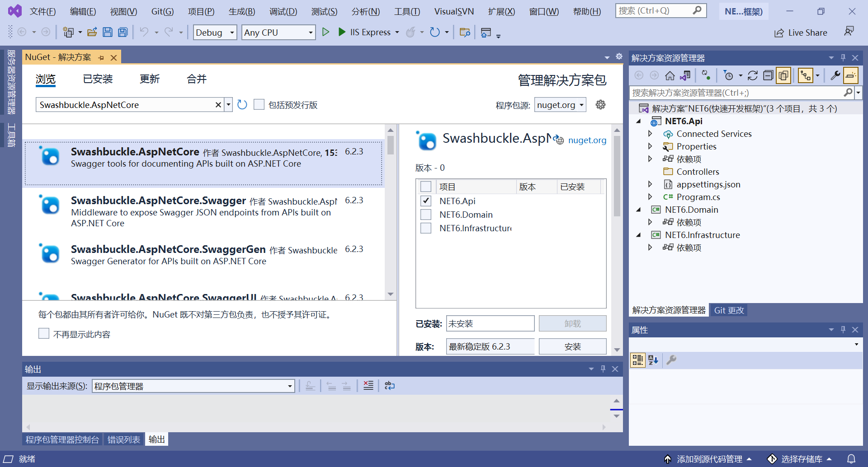Refresh NuGet package search results
Image resolution: width=868 pixels, height=467 pixels.
click(x=242, y=105)
